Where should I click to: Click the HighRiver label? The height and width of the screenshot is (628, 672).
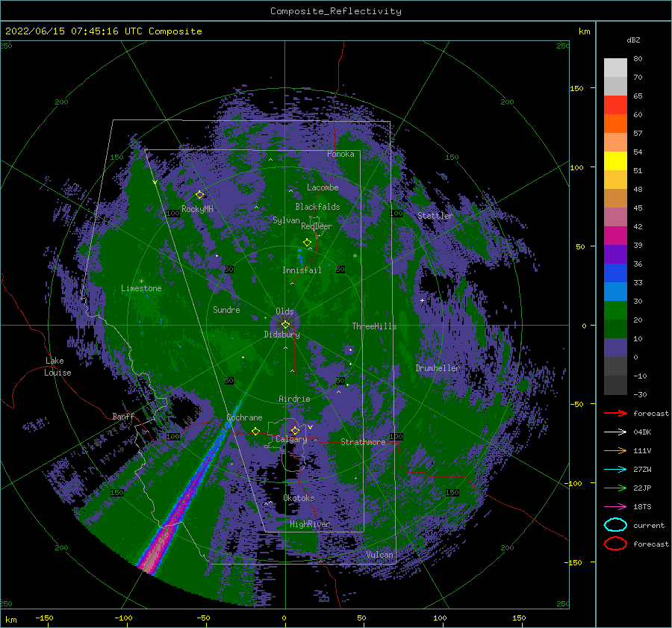click(x=309, y=524)
